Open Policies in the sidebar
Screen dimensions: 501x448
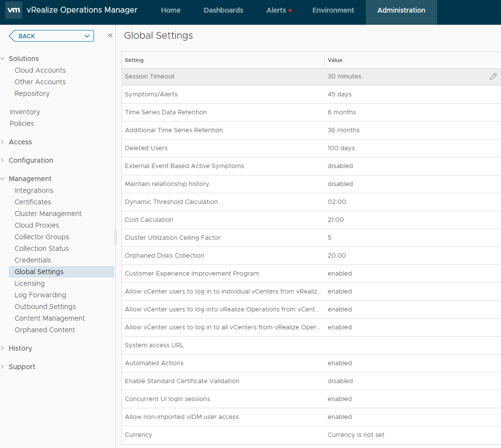tap(22, 124)
